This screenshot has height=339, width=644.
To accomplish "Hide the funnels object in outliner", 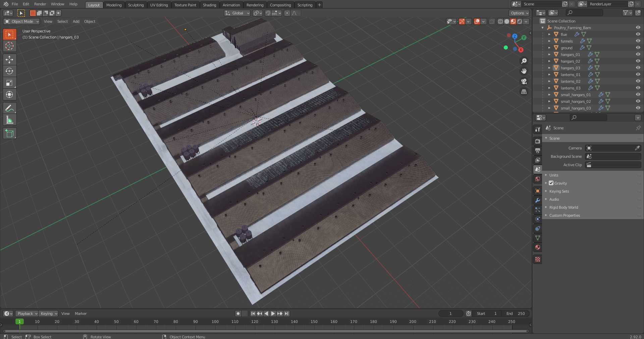I will pos(638,41).
